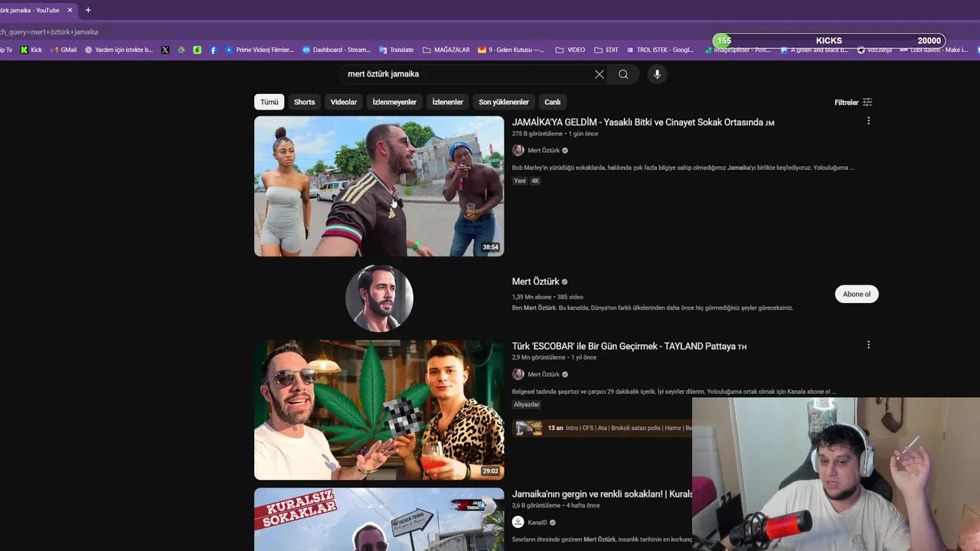Open the TROL ISTEK Google bookmark

point(659,50)
